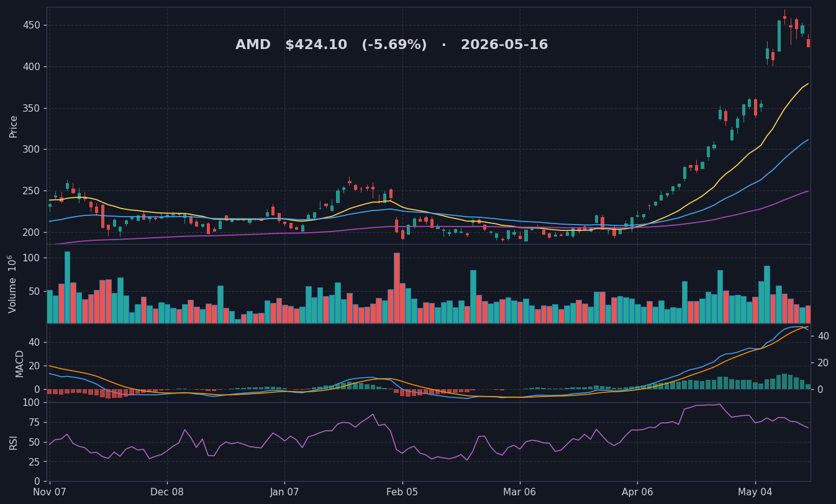Click the MACD axis title
This screenshot has height=504, width=836.
pyautogui.click(x=20, y=363)
